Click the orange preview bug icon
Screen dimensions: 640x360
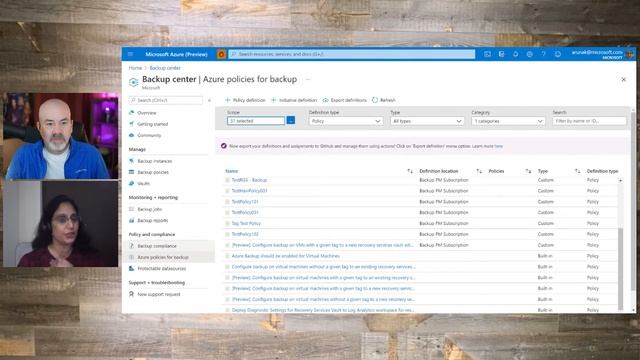[221, 54]
